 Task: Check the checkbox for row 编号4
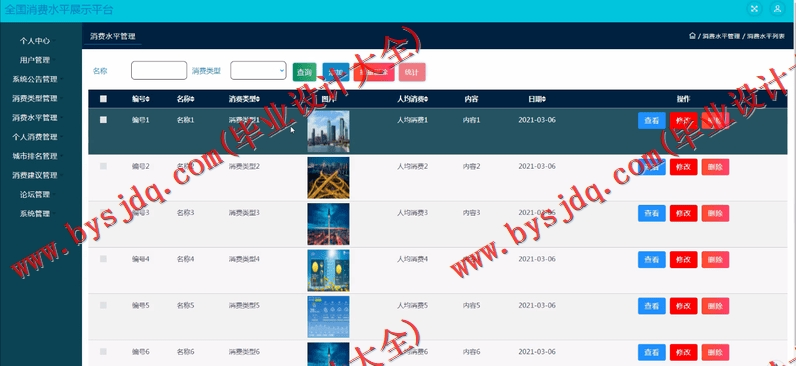tap(104, 259)
